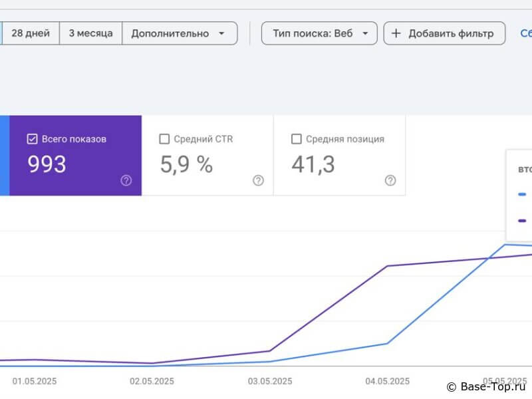This screenshot has width=532, height=399.
Task: Click the blue clicks card at left edge
Action: pos(4,156)
